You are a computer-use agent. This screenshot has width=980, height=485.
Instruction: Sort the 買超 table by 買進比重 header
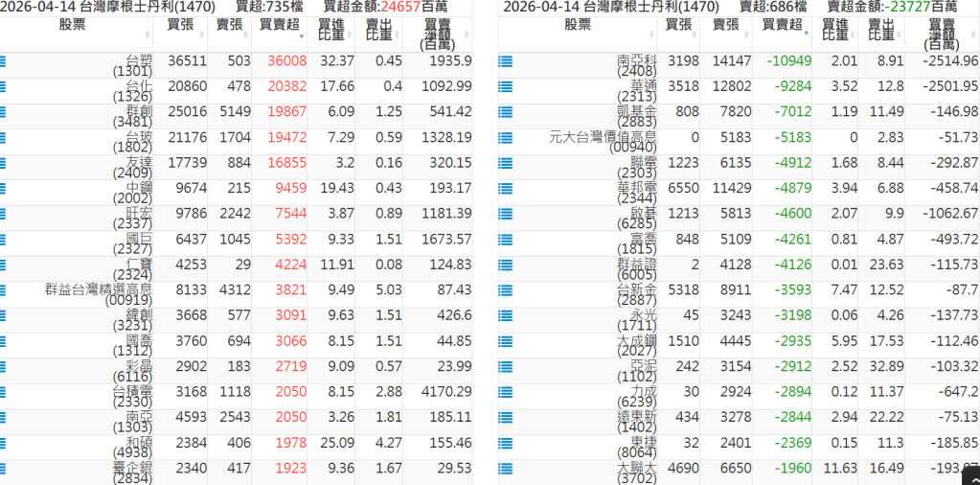click(x=331, y=30)
